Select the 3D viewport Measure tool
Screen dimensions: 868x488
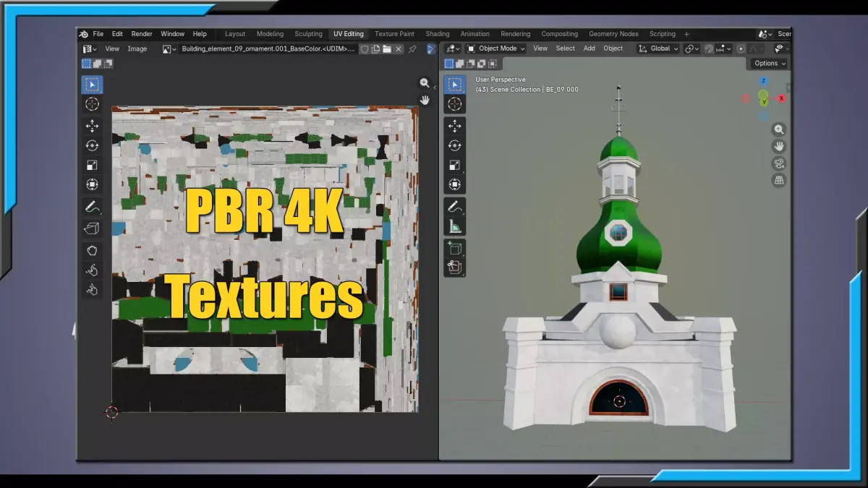(454, 227)
